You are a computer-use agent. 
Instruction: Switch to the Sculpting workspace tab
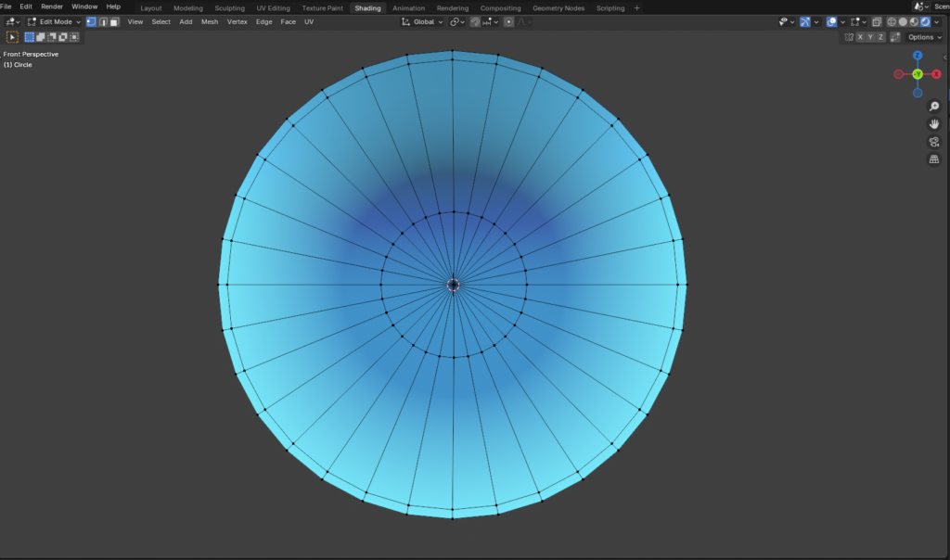pos(230,8)
